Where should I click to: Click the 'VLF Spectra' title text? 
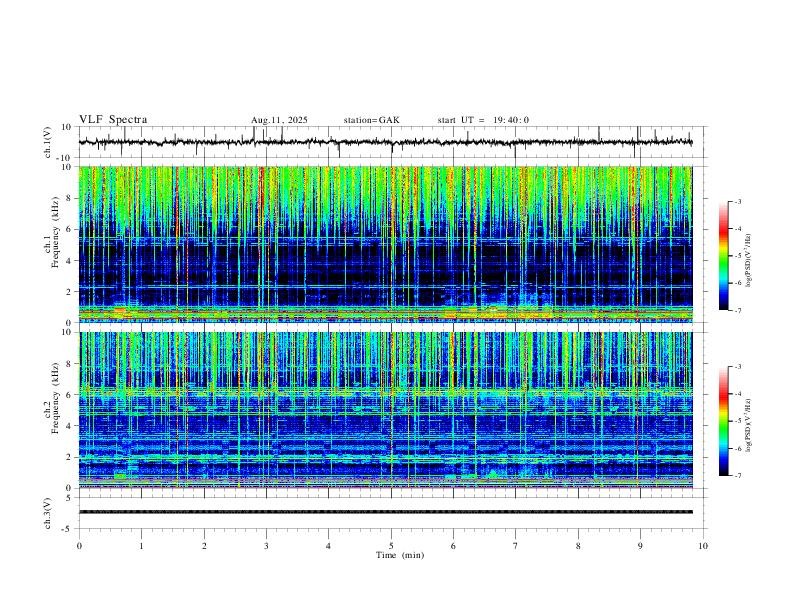[113, 120]
